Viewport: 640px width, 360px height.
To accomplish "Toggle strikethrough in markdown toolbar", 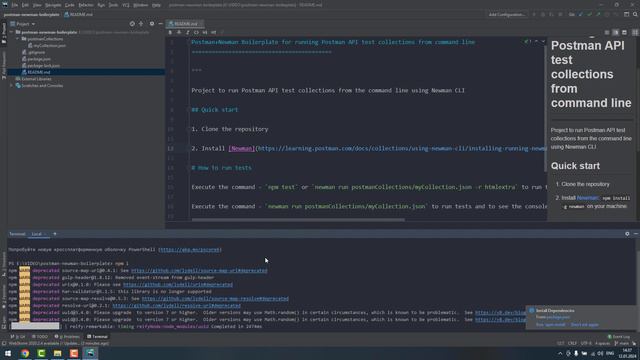I will click(x=179, y=32).
